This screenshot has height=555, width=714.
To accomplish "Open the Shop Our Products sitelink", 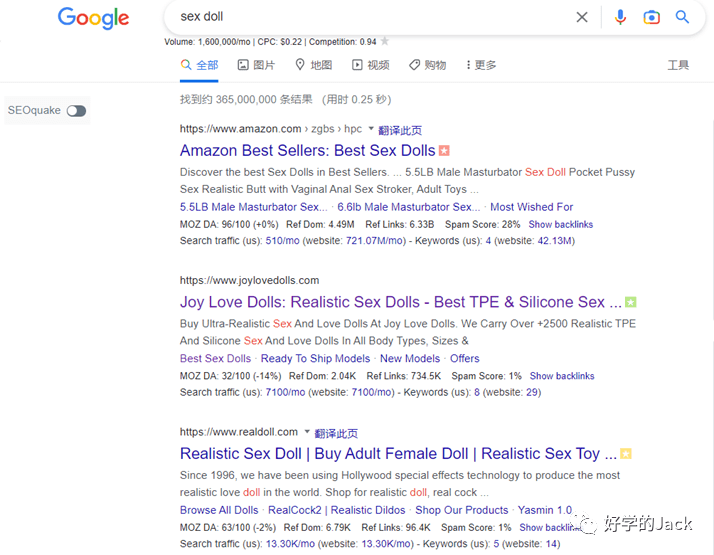I will [461, 510].
